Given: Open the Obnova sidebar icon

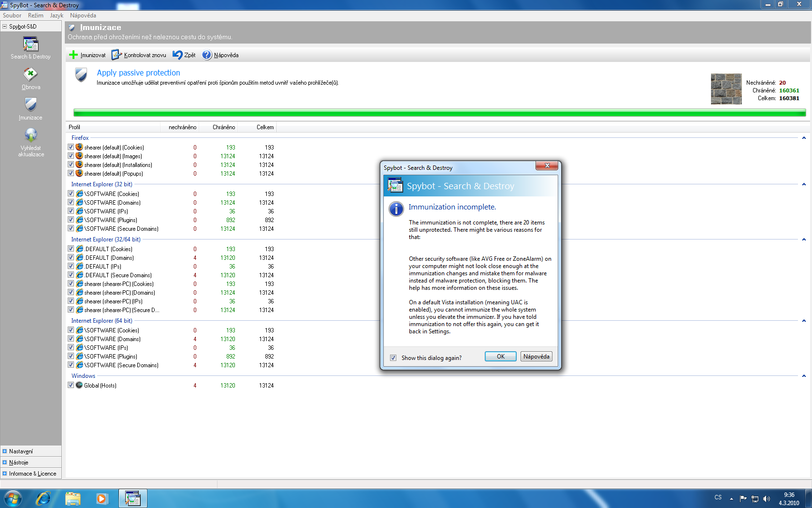Looking at the screenshot, I should (x=30, y=75).
